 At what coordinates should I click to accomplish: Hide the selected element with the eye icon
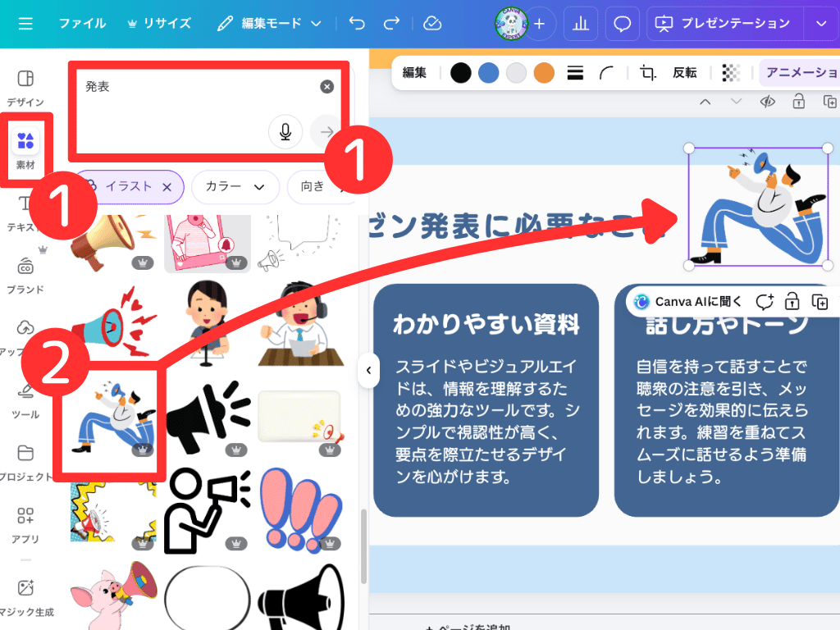point(767,101)
